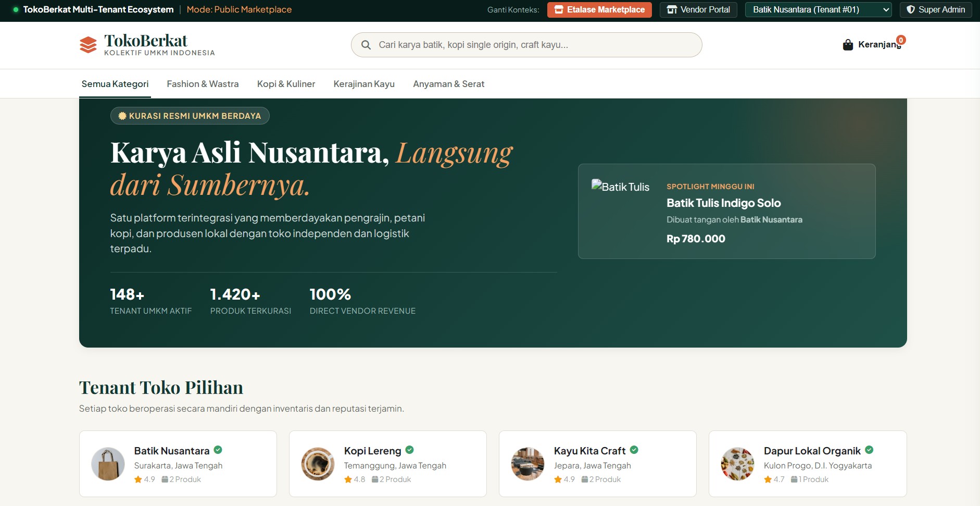Focus the Cari karya batik search field
This screenshot has height=506, width=980.
pos(526,45)
